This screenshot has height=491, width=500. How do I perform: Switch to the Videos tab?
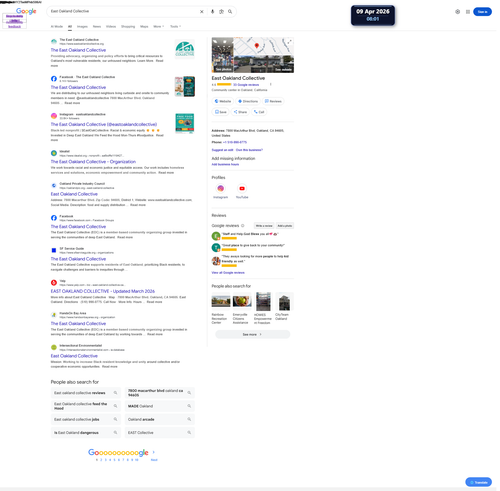coord(111,26)
